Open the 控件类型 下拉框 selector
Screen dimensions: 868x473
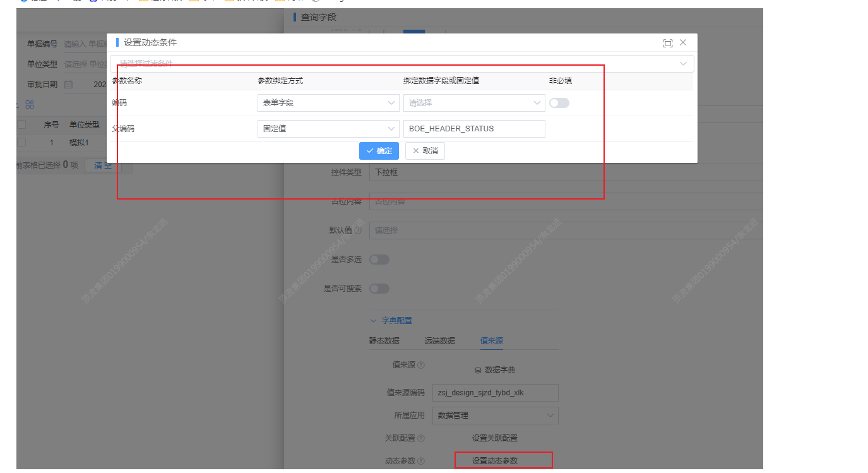[x=566, y=172]
